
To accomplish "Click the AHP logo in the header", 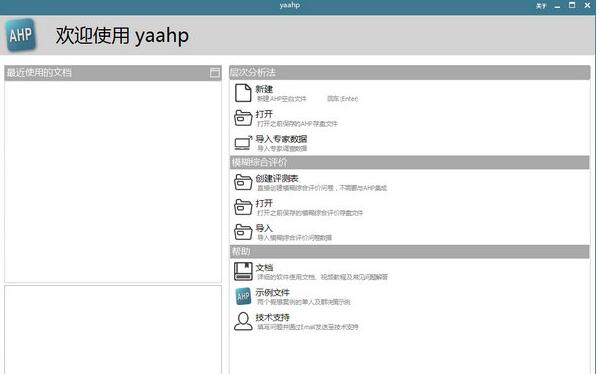I will point(21,35).
